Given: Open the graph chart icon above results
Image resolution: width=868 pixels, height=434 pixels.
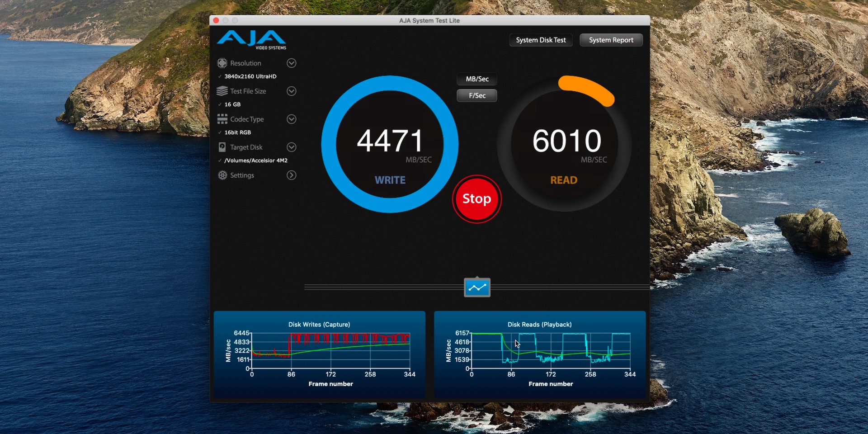Looking at the screenshot, I should tap(476, 287).
